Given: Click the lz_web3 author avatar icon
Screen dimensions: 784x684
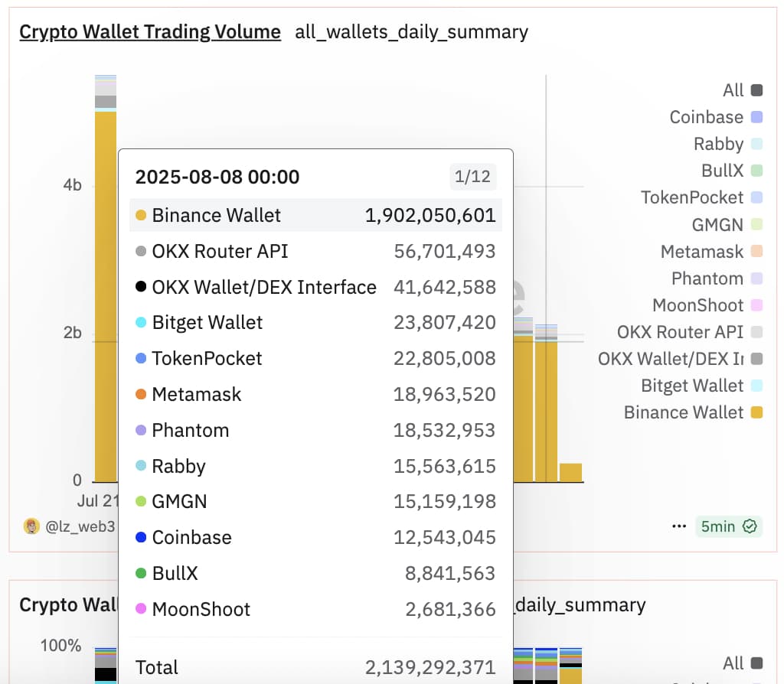Looking at the screenshot, I should tap(31, 526).
